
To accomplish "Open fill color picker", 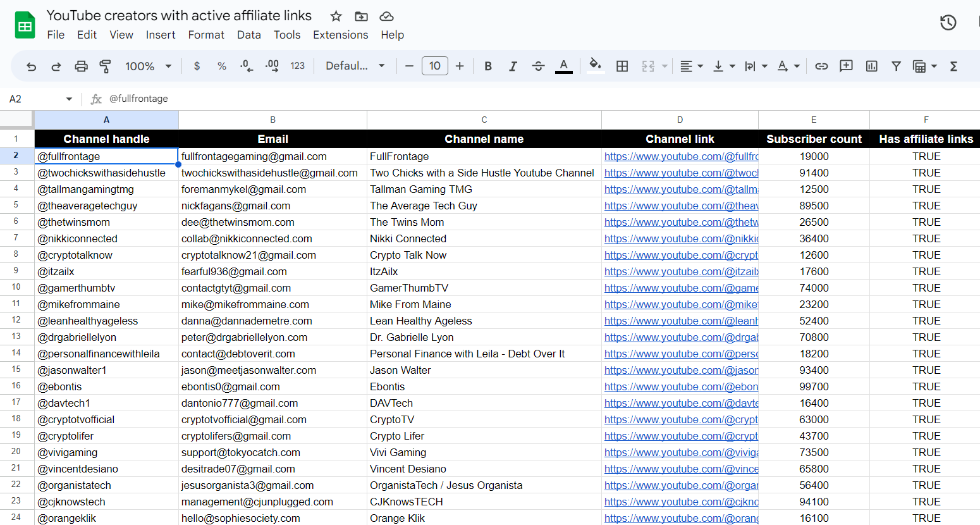I will pos(595,66).
